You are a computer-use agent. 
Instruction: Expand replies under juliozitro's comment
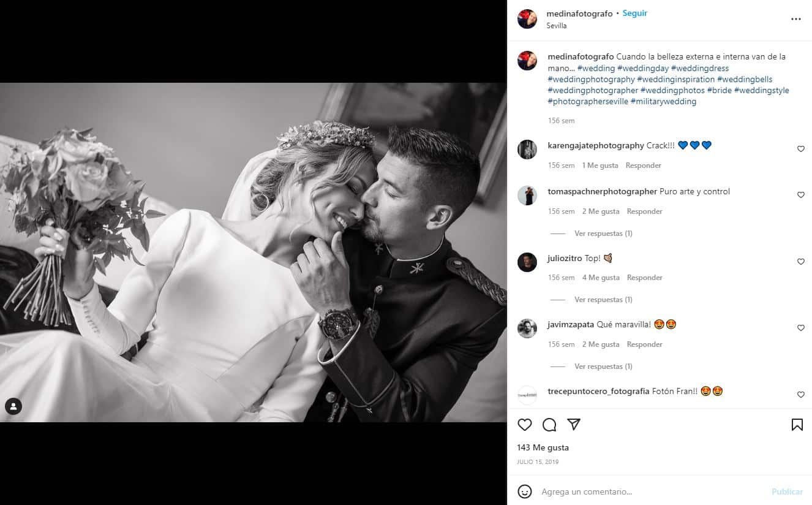pyautogui.click(x=603, y=300)
